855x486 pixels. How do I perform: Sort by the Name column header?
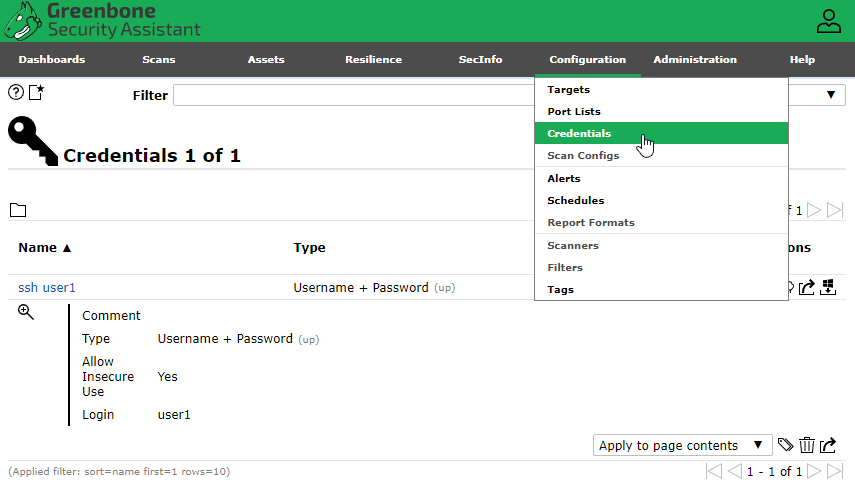point(45,248)
